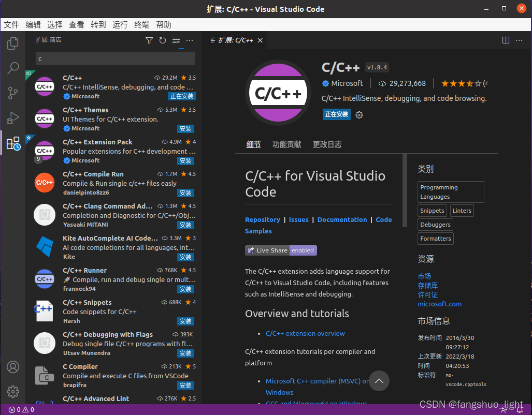Viewport: 532px width, 415px height.
Task: Open the extensions panel more actions menu
Action: click(189, 40)
